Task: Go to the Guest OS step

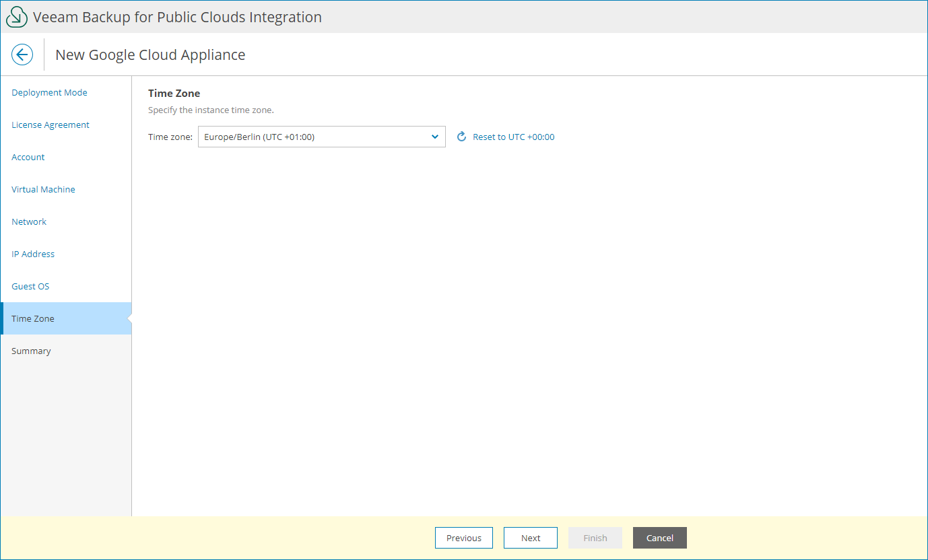Action: tap(30, 286)
